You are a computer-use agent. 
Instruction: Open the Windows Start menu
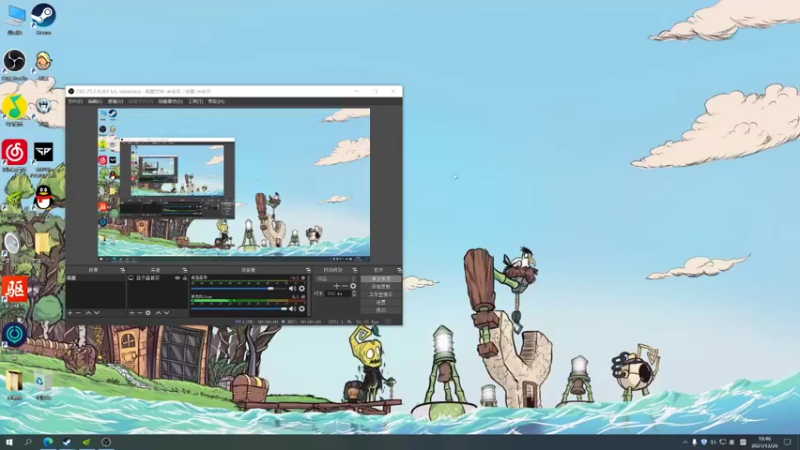click(9, 442)
